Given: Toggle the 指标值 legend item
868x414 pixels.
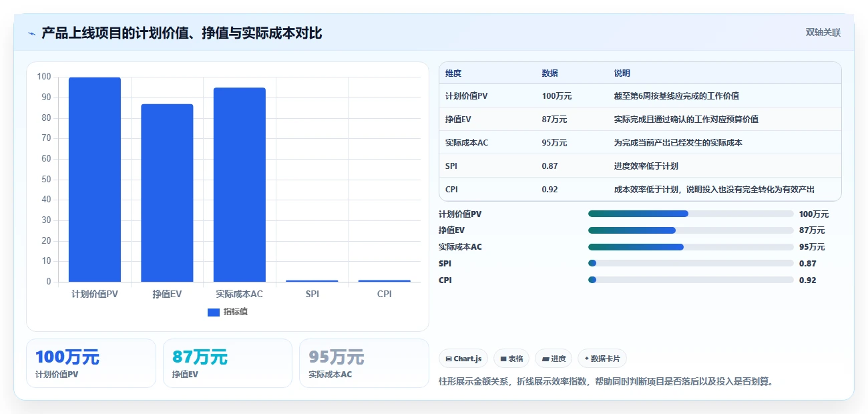Looking at the screenshot, I should tap(228, 312).
